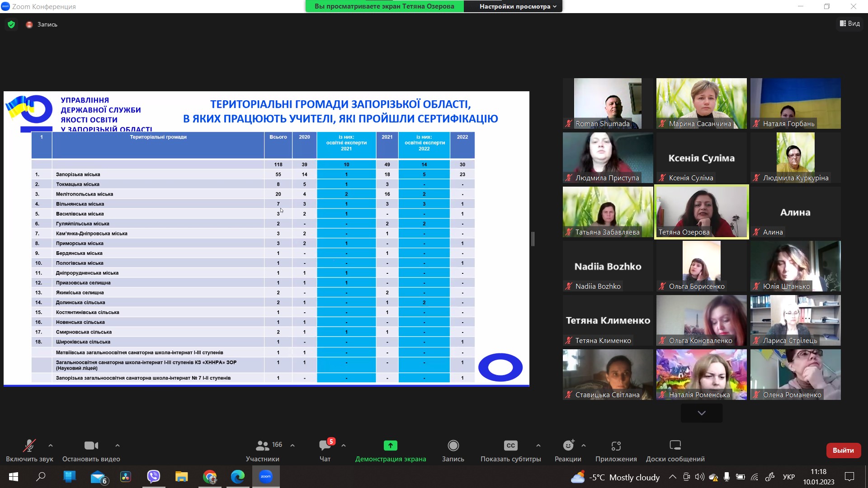868x488 pixels.
Task: Open Viber from the Windows taskbar
Action: click(154, 477)
